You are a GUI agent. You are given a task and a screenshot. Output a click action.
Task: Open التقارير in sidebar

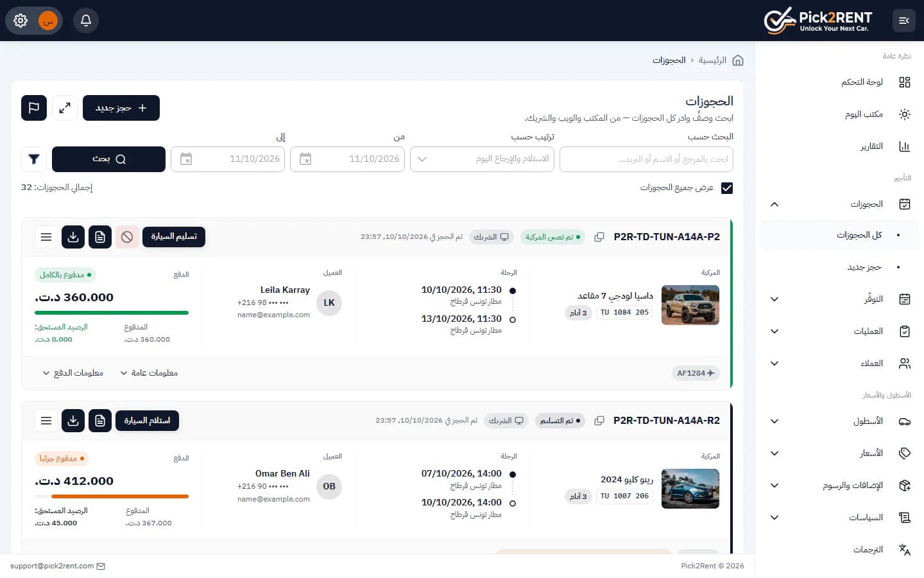839,146
